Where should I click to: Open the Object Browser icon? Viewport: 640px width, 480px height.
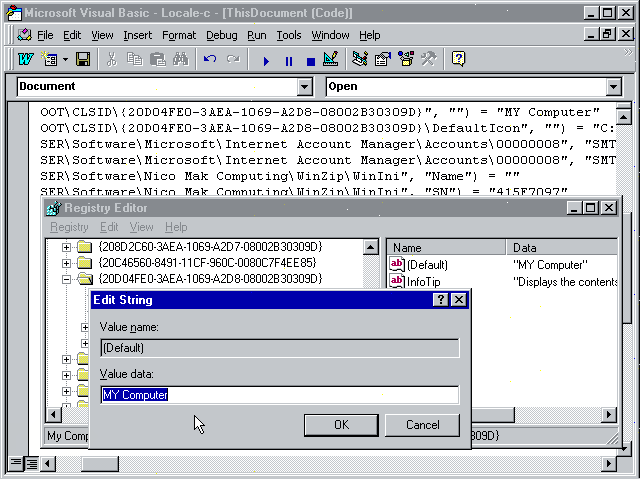[406, 60]
